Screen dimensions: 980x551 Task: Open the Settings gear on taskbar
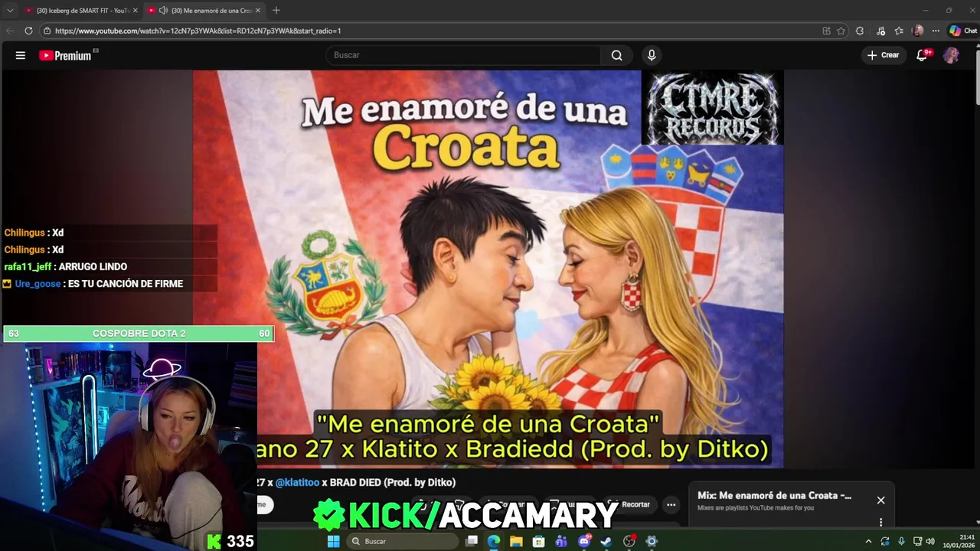(652, 541)
